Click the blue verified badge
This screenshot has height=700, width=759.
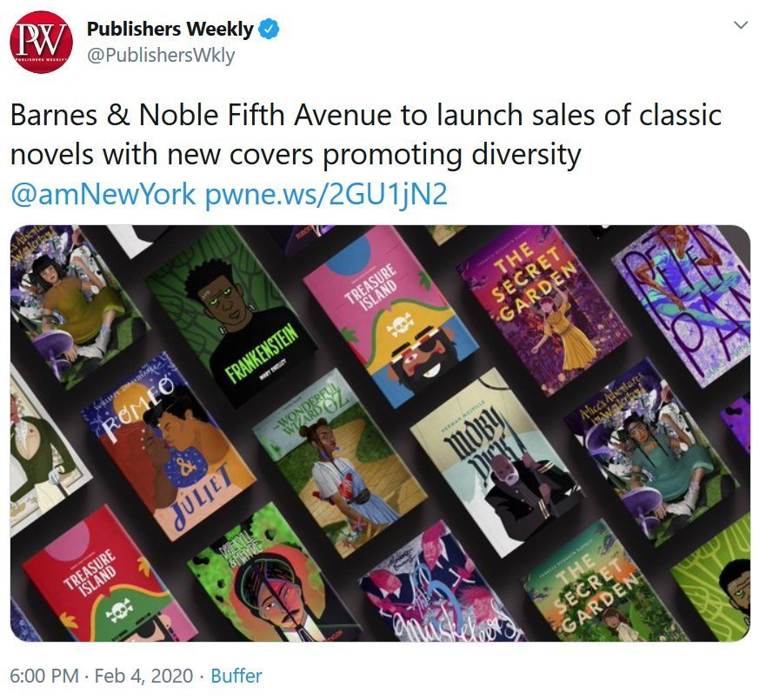tap(269, 29)
